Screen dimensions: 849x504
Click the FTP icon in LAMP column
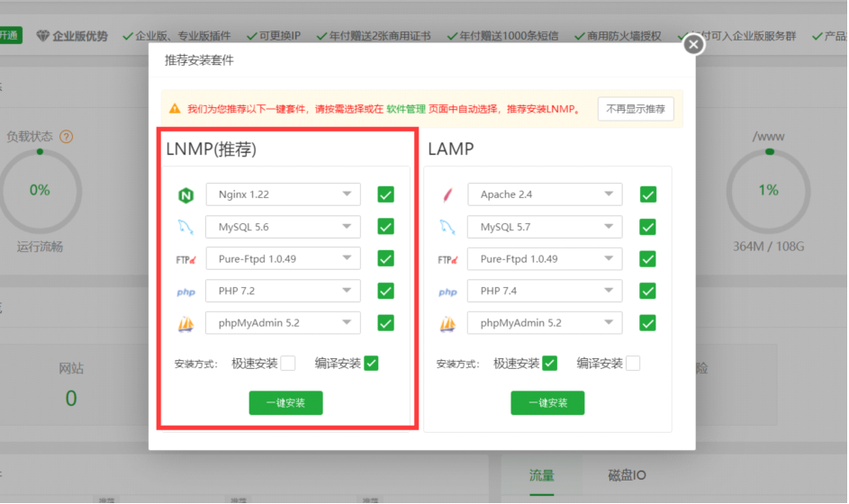[x=447, y=259]
